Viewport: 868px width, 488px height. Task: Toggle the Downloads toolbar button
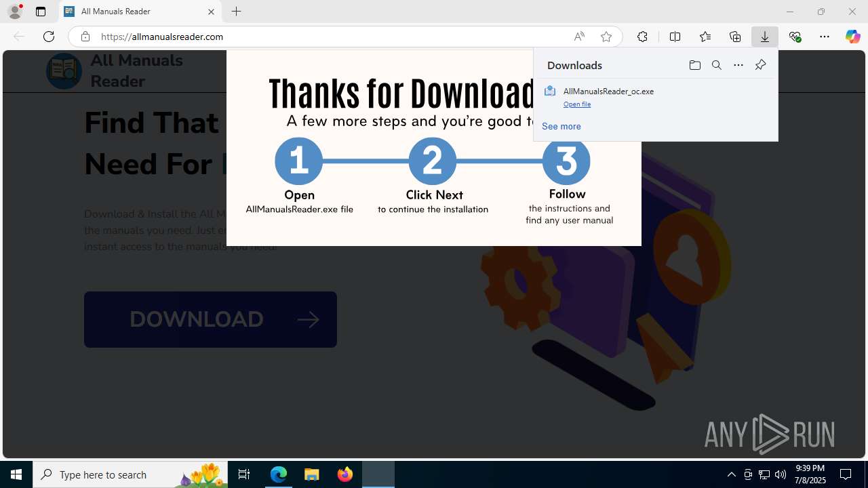[x=765, y=37]
